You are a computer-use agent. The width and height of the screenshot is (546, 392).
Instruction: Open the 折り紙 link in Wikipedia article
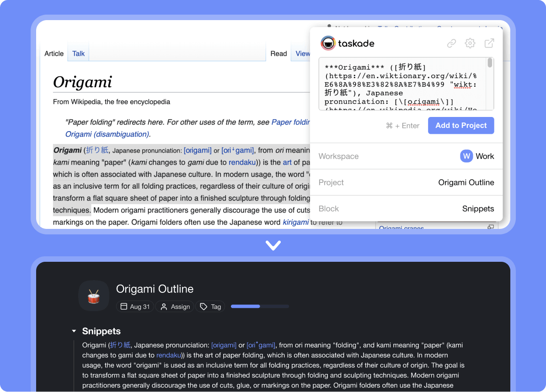[x=97, y=150]
